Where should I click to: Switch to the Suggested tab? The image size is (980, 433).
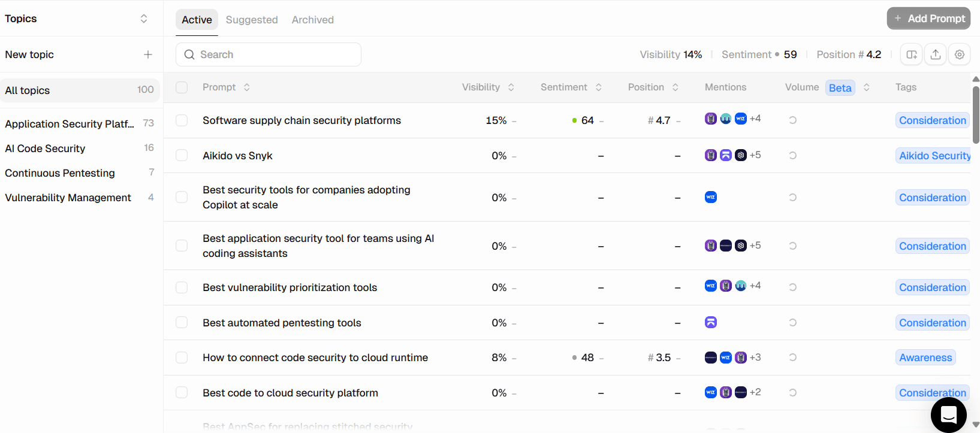click(x=252, y=20)
